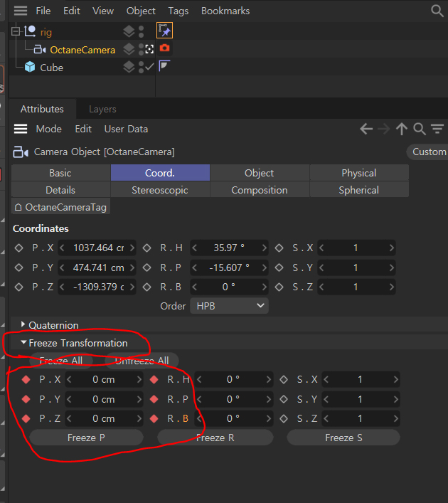Open the Custom mode dropdown
448x503 pixels.
tap(428, 152)
